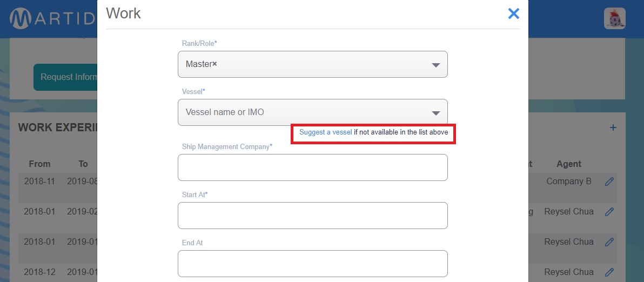Edit the 2018-12 work experience row

pos(609,272)
